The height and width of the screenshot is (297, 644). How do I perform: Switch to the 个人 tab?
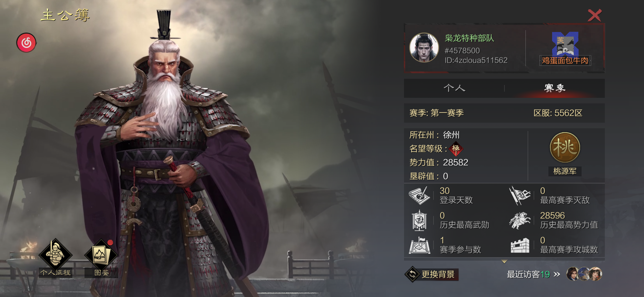(x=454, y=88)
